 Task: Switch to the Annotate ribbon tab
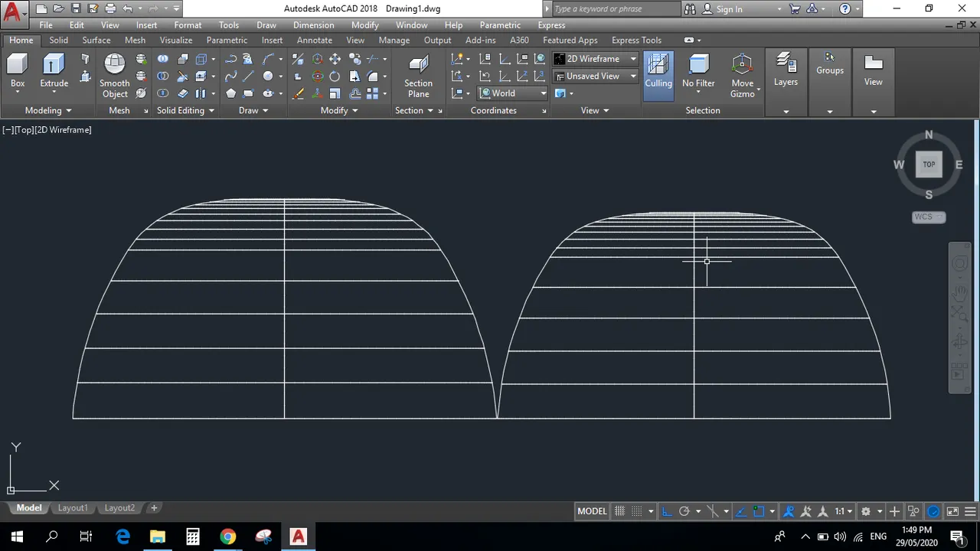click(x=314, y=41)
